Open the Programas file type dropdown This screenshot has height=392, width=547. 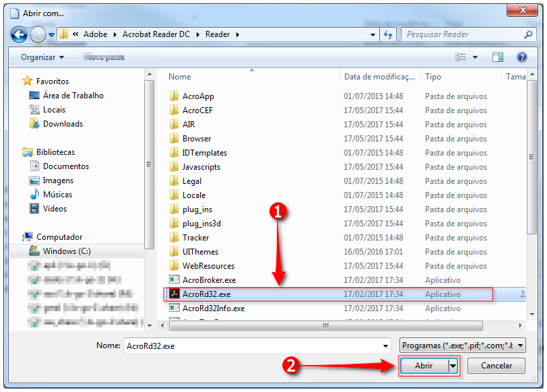[463, 346]
